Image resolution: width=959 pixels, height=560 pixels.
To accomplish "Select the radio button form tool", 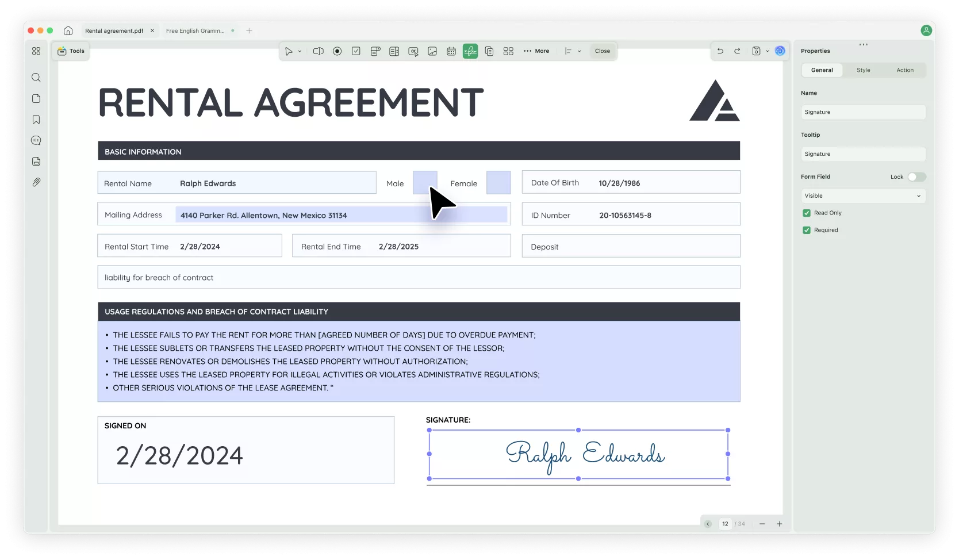I will [337, 51].
